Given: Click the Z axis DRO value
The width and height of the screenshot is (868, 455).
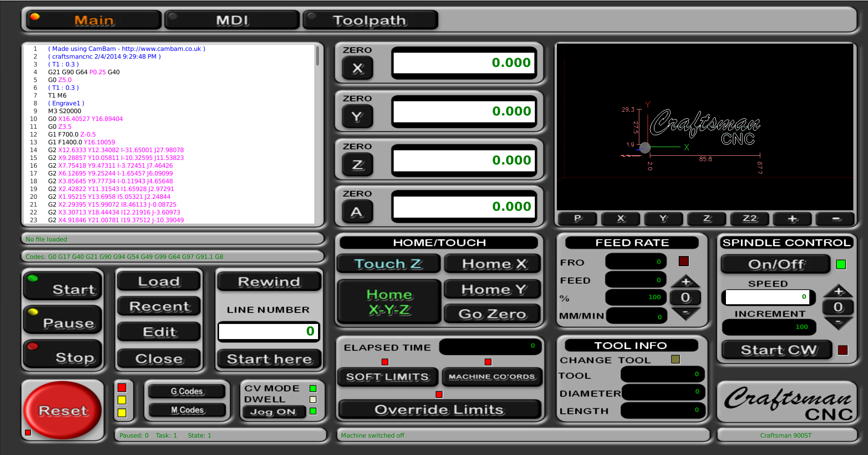Looking at the screenshot, I should [x=464, y=160].
